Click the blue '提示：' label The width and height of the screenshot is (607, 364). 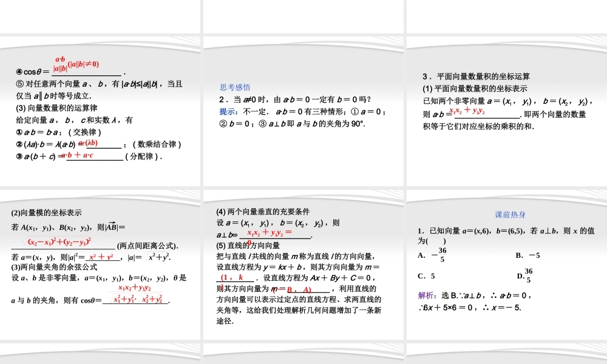point(229,112)
